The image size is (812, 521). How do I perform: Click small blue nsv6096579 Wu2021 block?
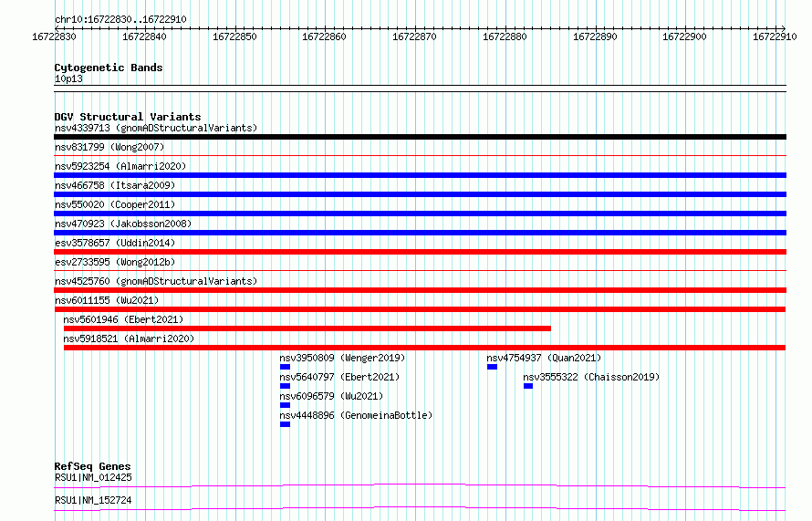(x=285, y=405)
